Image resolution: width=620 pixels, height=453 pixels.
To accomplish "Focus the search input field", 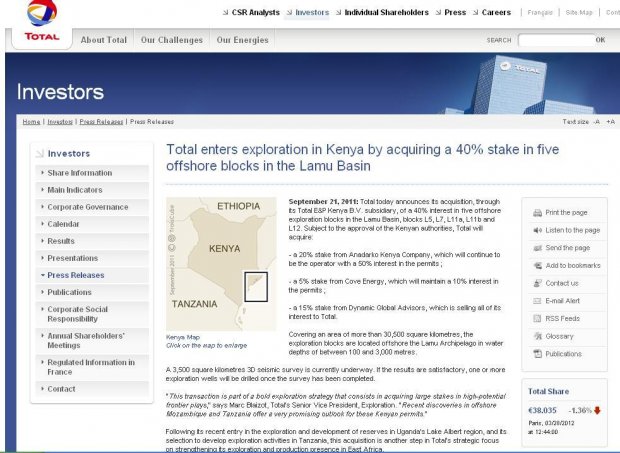I will [x=556, y=40].
